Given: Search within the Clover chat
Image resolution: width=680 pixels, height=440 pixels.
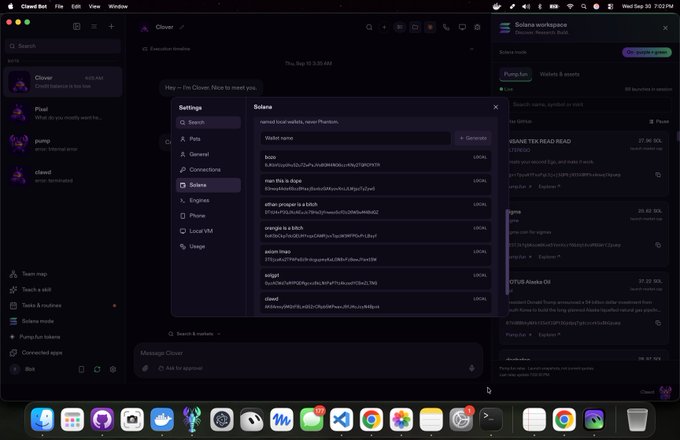Looking at the screenshot, I should click(x=369, y=27).
